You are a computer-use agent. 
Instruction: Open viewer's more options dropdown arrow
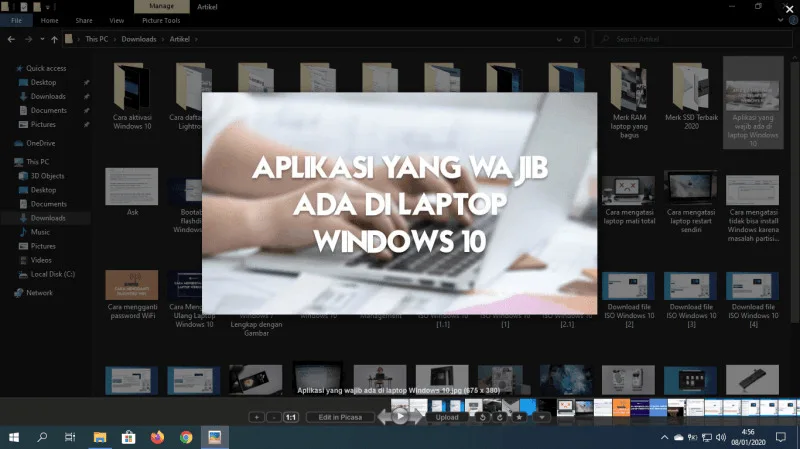[542, 417]
